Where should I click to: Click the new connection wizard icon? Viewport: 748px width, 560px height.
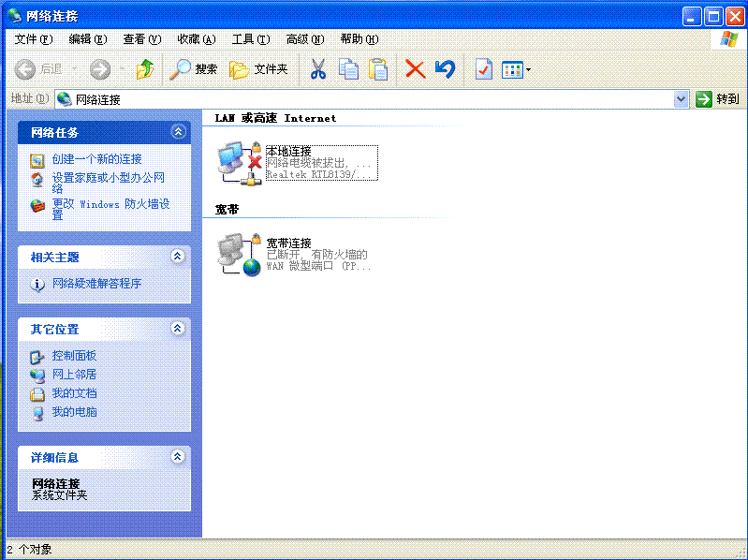(x=37, y=161)
